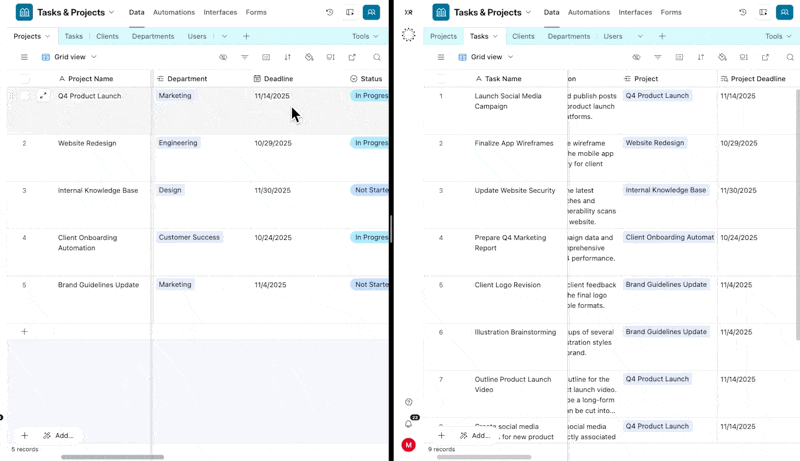Open group options in right window toolbar

(x=679, y=57)
